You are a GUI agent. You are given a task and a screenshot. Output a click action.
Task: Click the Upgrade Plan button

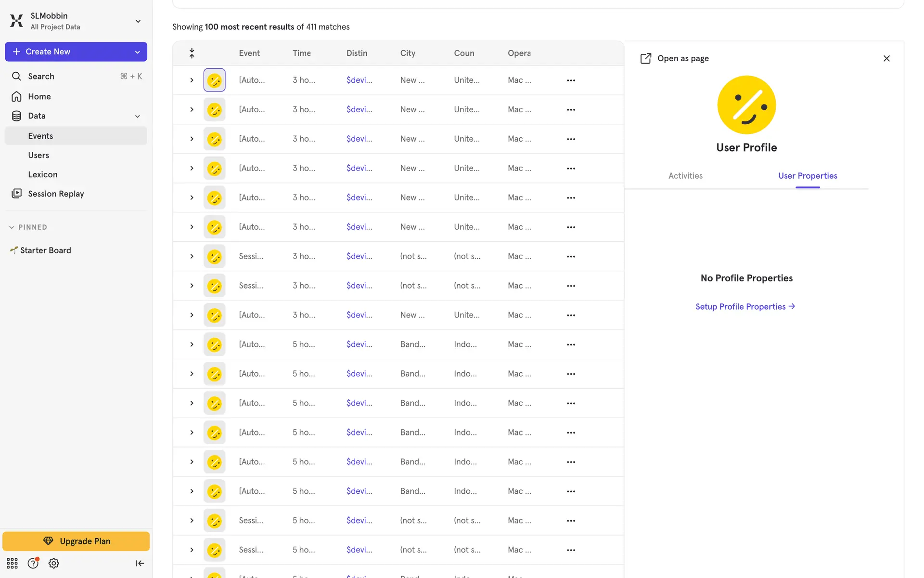[76, 541]
